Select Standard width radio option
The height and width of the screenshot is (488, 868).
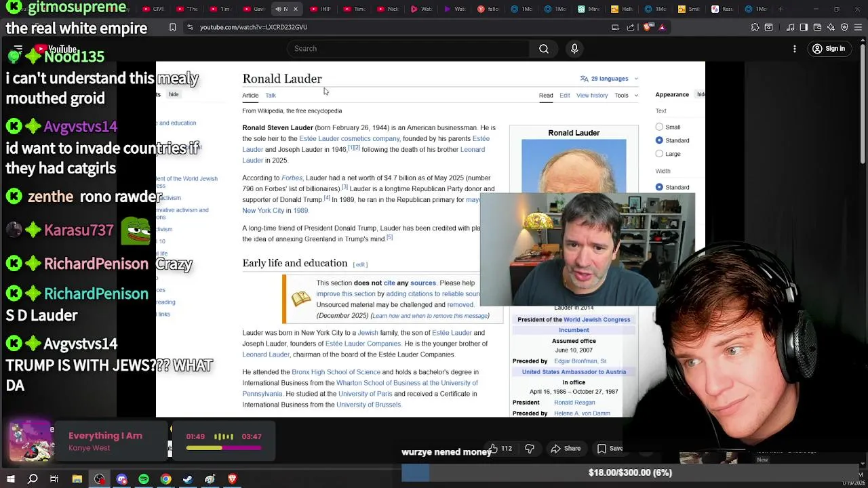pos(659,187)
